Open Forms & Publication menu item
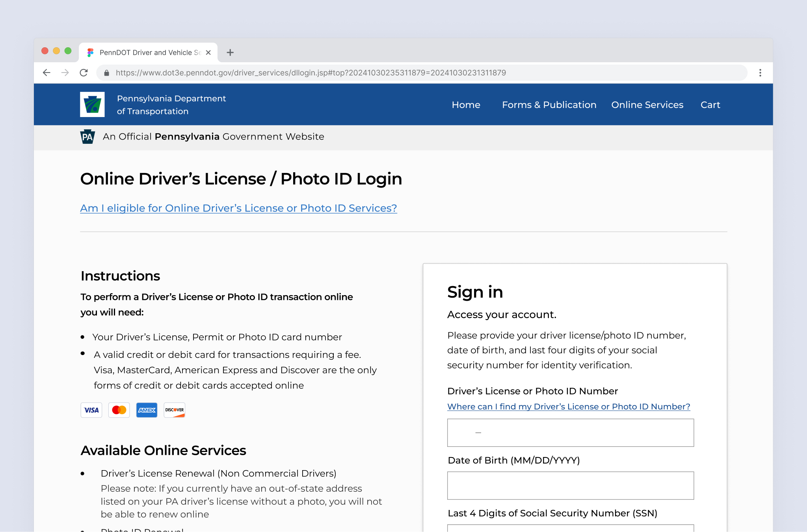This screenshot has width=807, height=532. pos(549,105)
